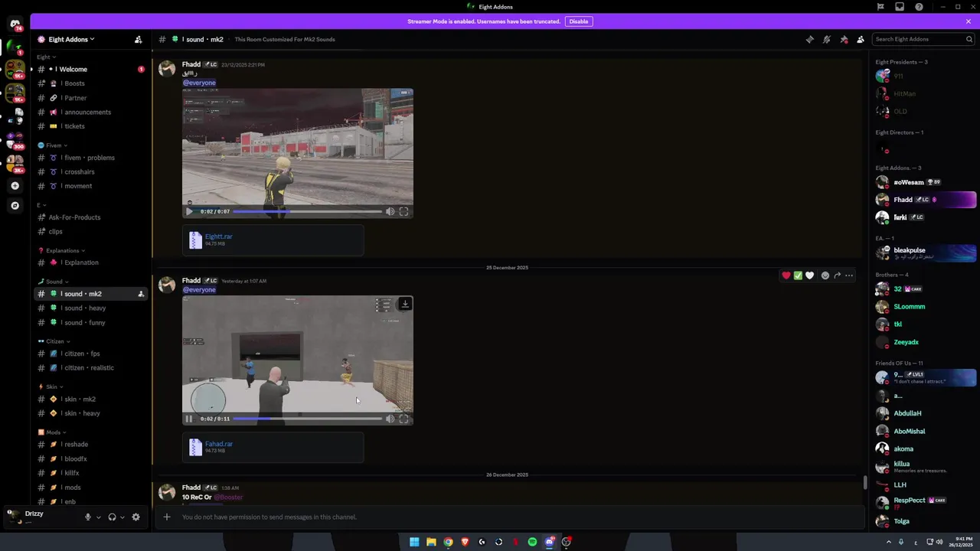
Task: Download the second video attachment
Action: [405, 305]
